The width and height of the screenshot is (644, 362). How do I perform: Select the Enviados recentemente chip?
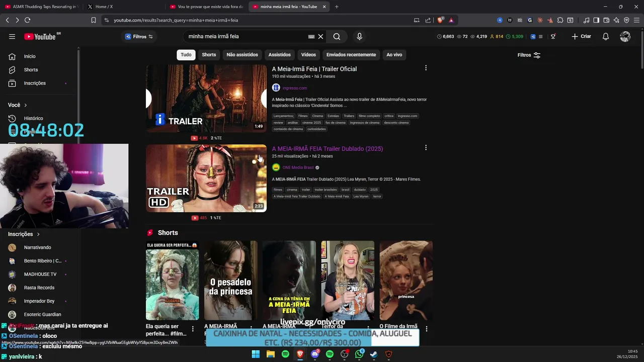[x=351, y=55]
